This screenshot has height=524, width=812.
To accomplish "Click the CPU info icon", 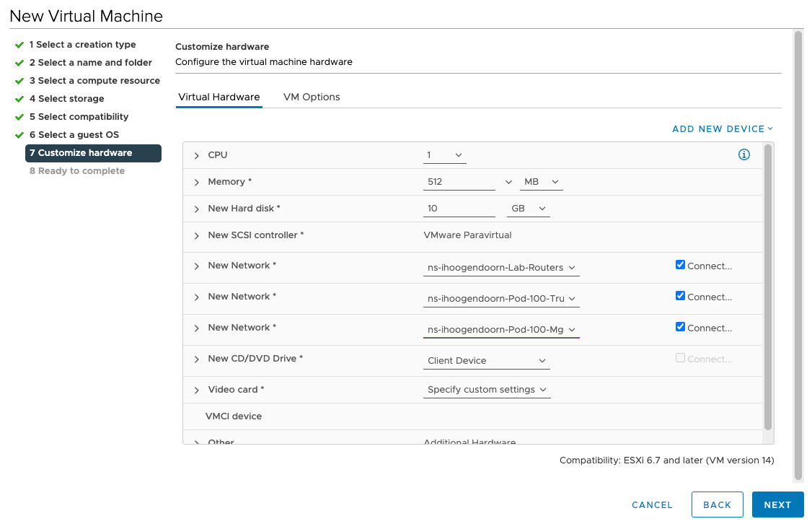I will click(744, 154).
